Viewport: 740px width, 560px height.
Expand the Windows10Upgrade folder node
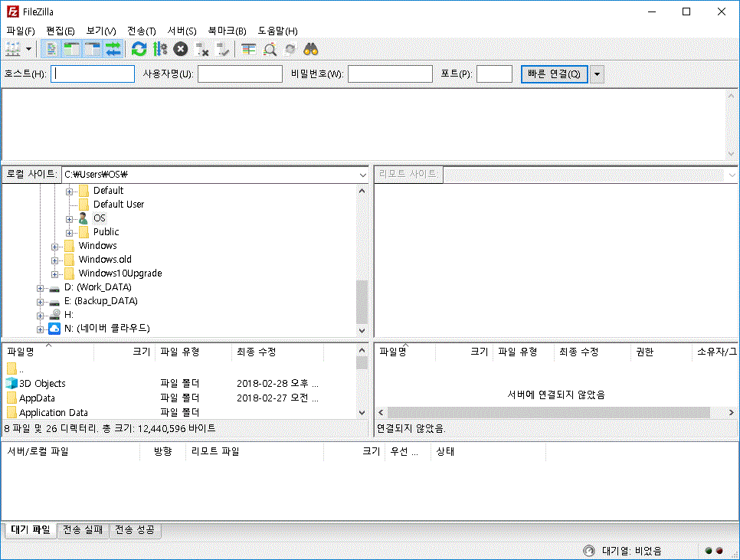54,274
